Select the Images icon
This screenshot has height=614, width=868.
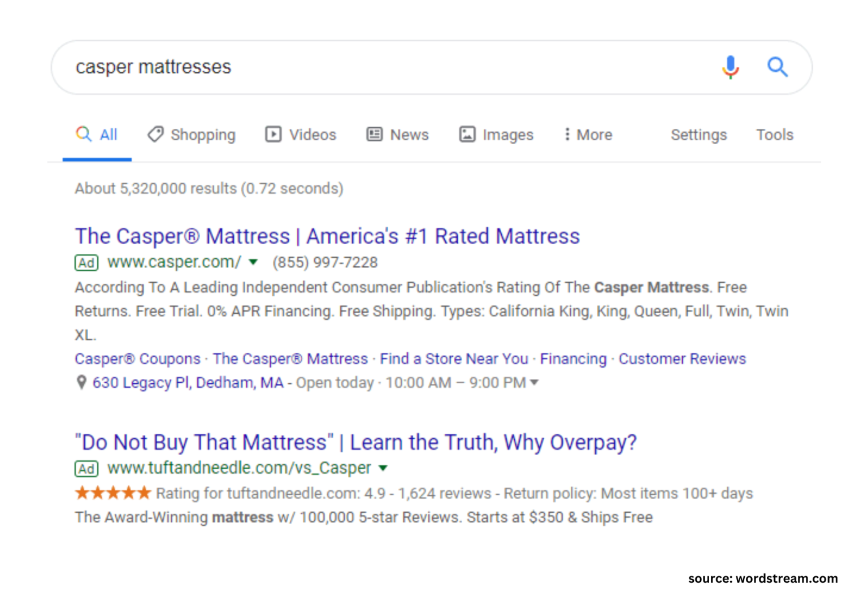[x=468, y=135]
